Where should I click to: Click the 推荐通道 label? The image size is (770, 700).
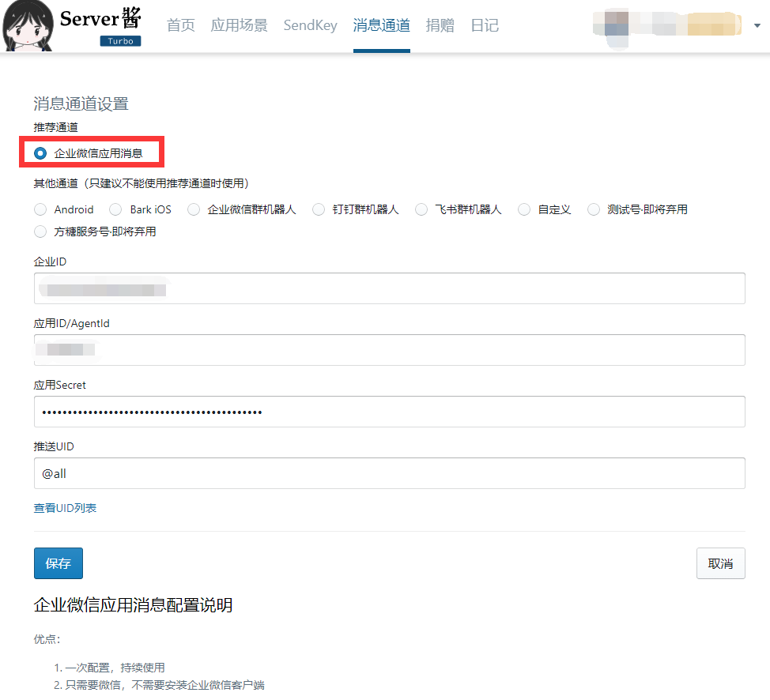[55, 128]
